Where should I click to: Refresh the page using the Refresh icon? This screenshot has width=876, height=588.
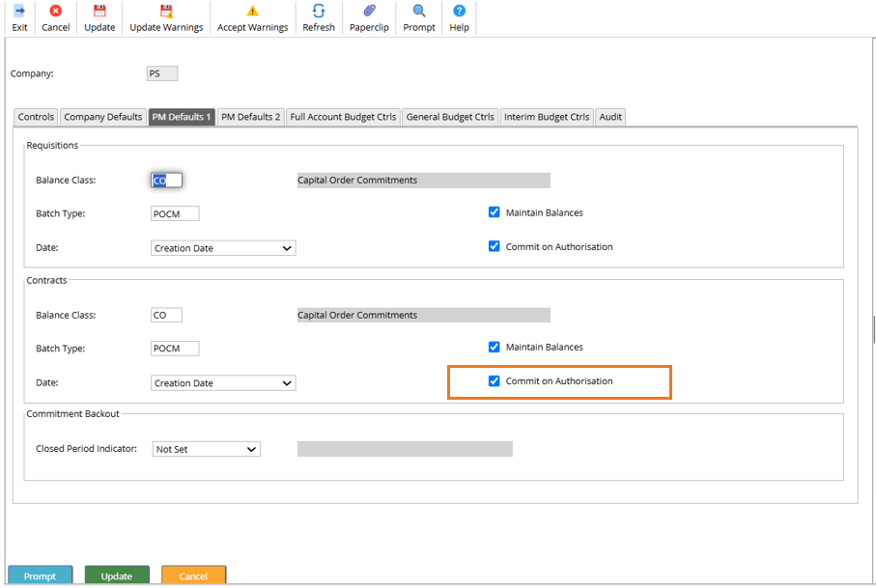[x=319, y=12]
